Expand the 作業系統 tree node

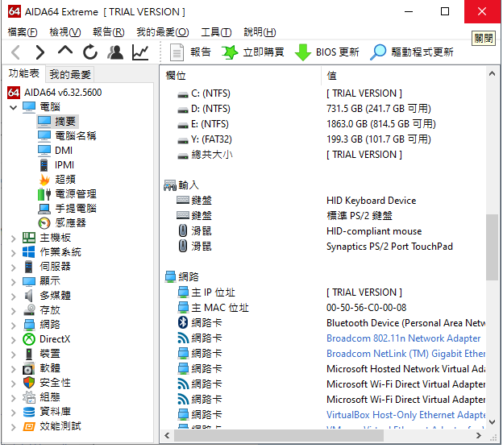click(x=14, y=253)
